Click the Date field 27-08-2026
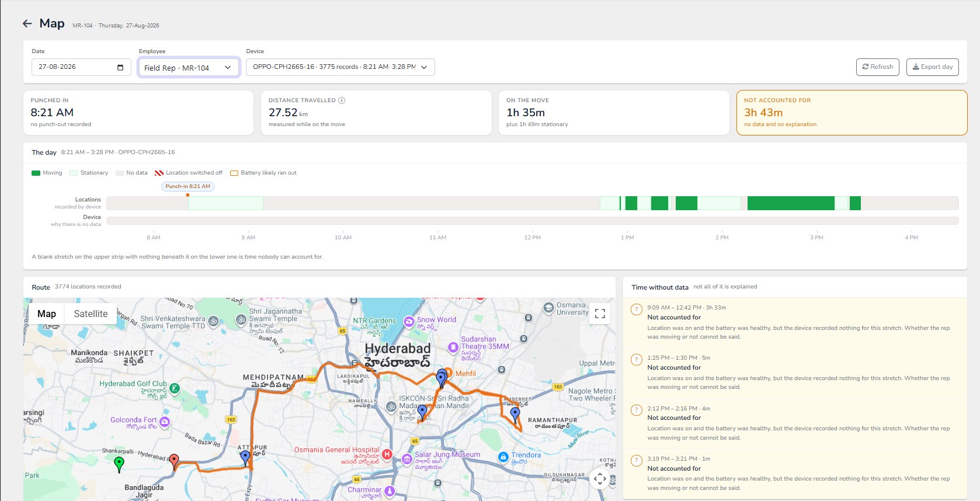Image resolution: width=980 pixels, height=501 pixels. pos(81,67)
